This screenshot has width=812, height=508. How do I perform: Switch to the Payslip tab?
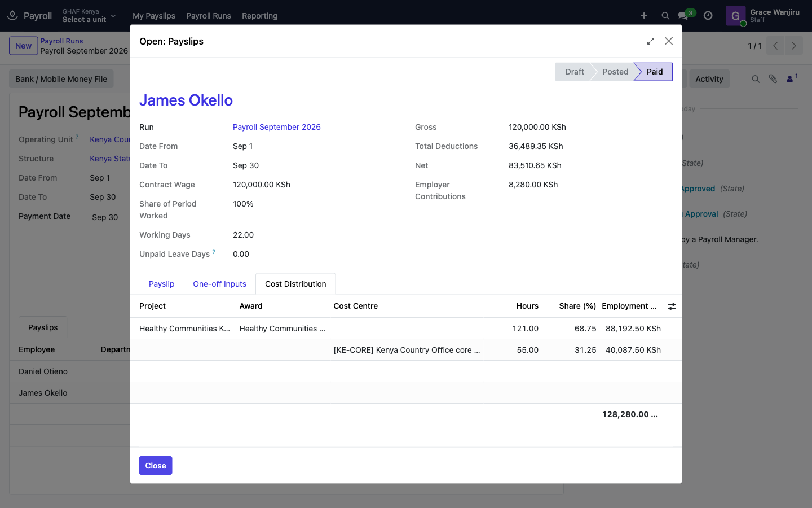(162, 284)
